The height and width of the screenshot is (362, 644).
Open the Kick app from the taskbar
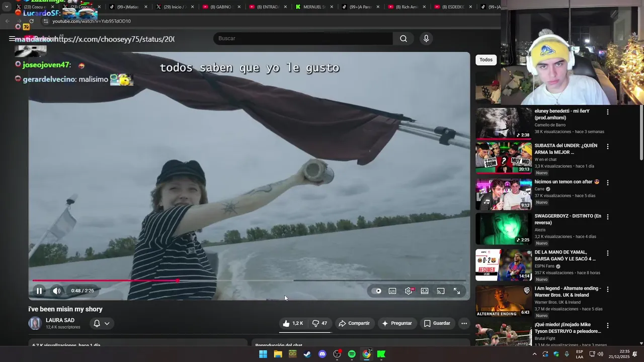381,354
